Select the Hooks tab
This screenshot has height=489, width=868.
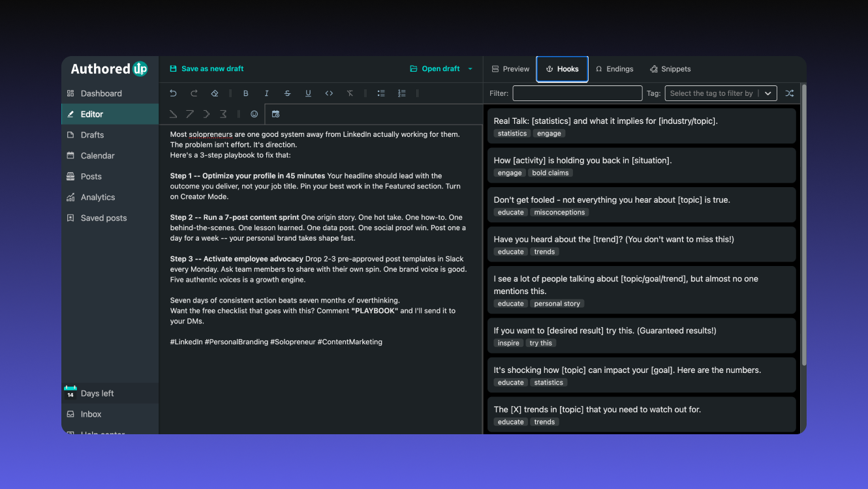[x=562, y=69]
